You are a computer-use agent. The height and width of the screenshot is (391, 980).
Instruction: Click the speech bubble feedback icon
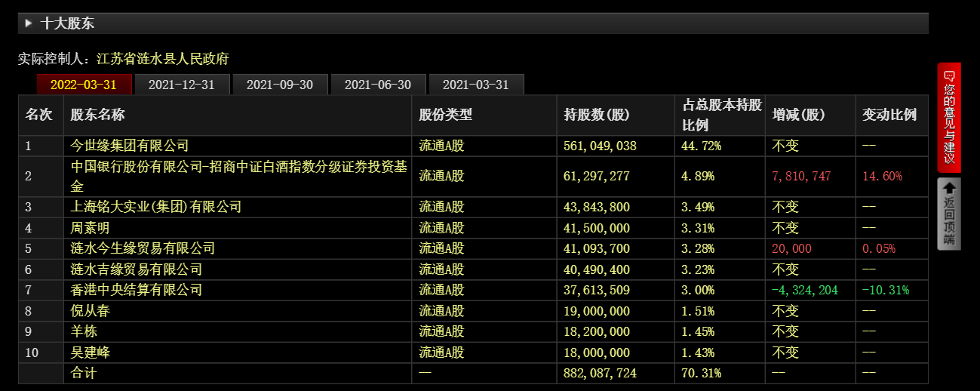point(948,75)
